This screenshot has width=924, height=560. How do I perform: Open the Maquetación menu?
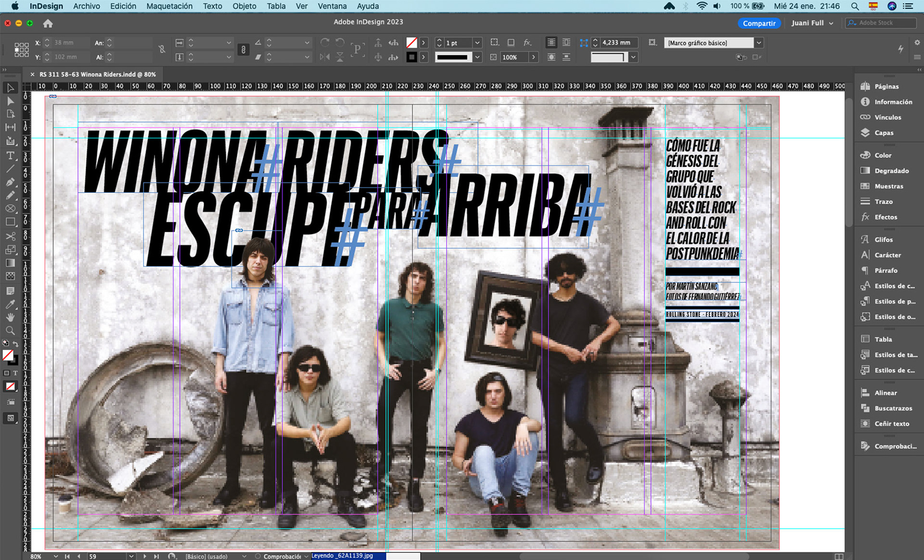(x=169, y=6)
